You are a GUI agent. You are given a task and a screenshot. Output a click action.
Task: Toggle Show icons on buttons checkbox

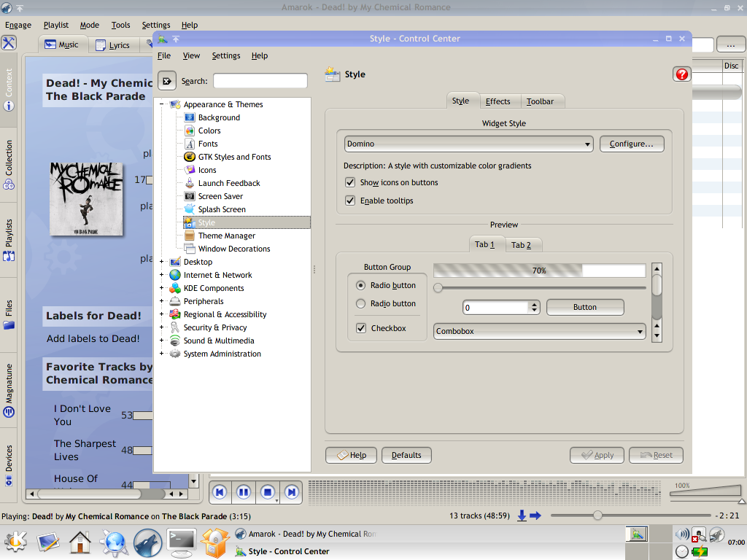[350, 182]
